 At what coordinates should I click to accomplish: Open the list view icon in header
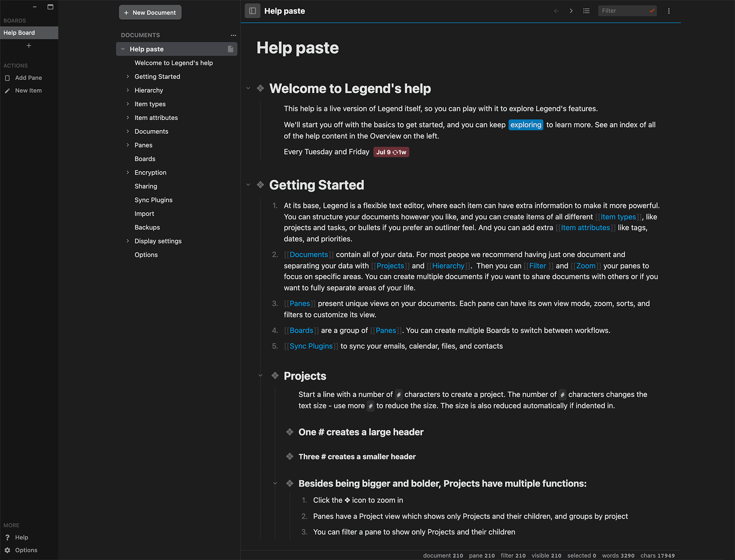coord(586,11)
